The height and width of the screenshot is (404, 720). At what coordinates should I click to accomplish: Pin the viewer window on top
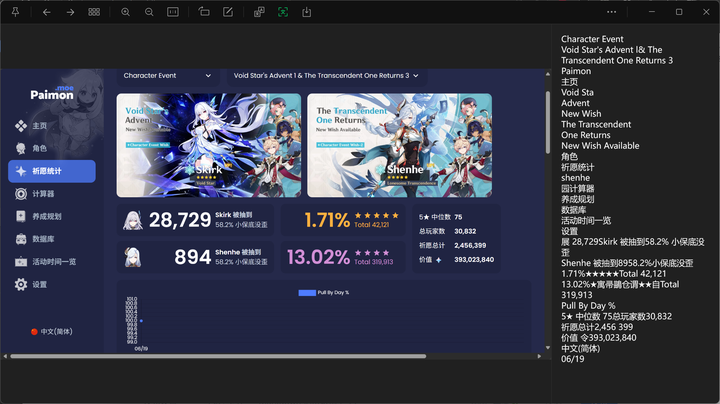point(16,12)
